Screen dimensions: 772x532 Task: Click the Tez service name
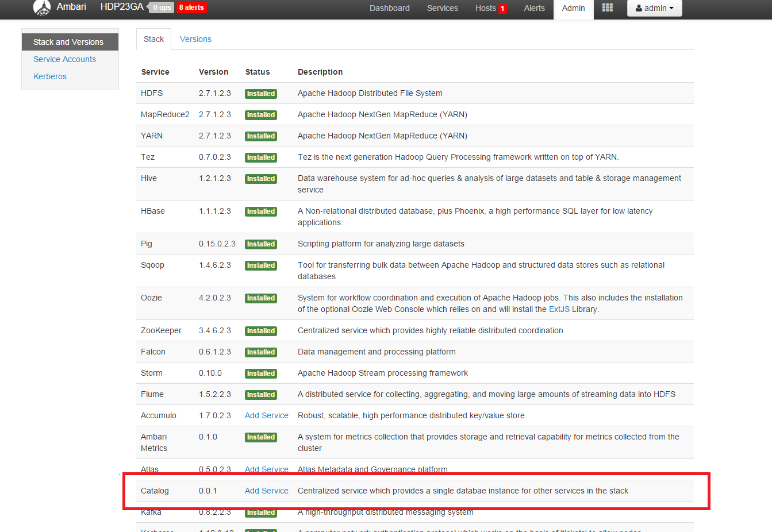[148, 157]
